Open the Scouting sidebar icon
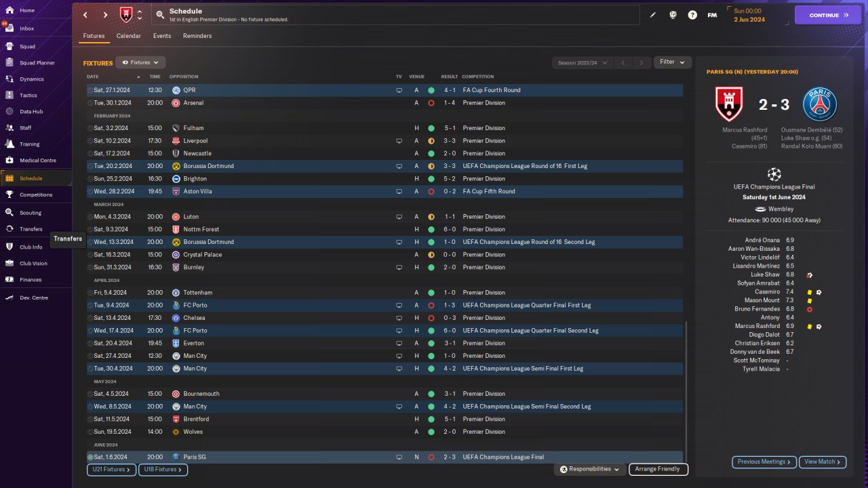The width and height of the screenshot is (868, 488). (9, 212)
